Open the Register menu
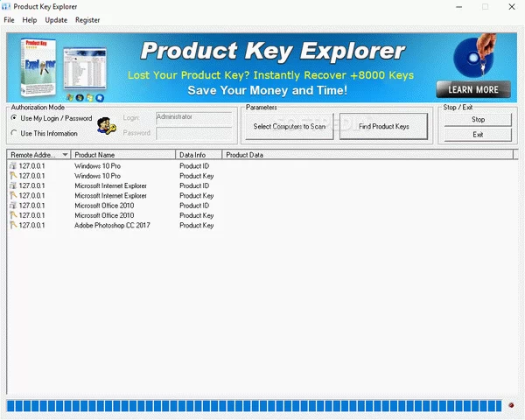Image resolution: width=525 pixels, height=420 pixels. coord(87,20)
